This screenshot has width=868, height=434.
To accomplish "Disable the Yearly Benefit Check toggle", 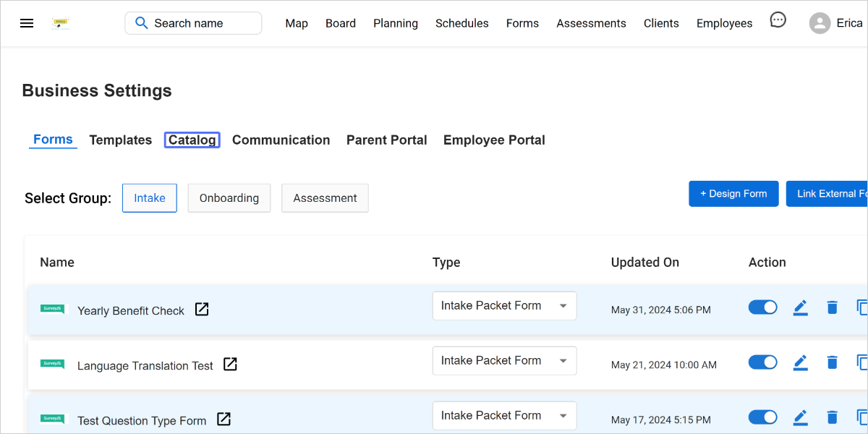I will [x=762, y=307].
